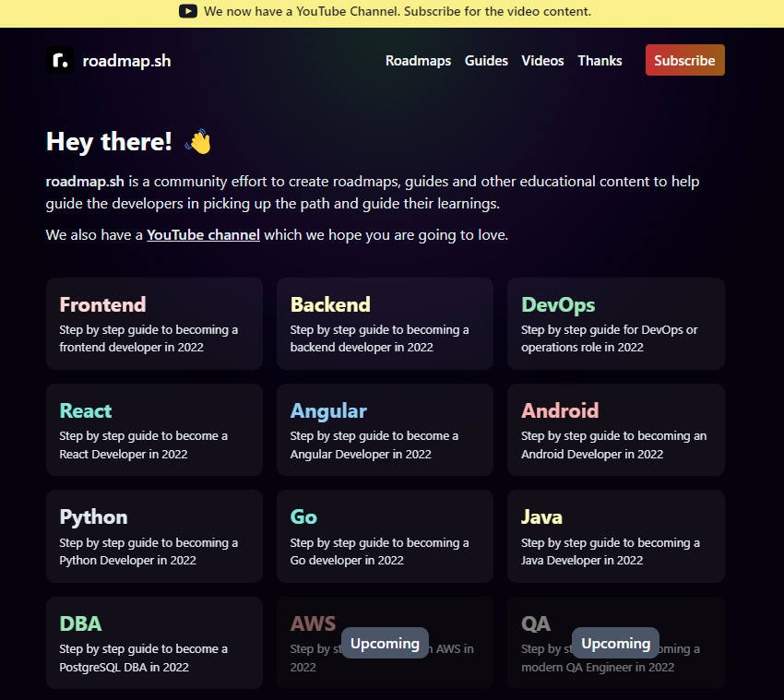
Task: Click the YouTube icon in the yellow banner
Action: [x=188, y=11]
